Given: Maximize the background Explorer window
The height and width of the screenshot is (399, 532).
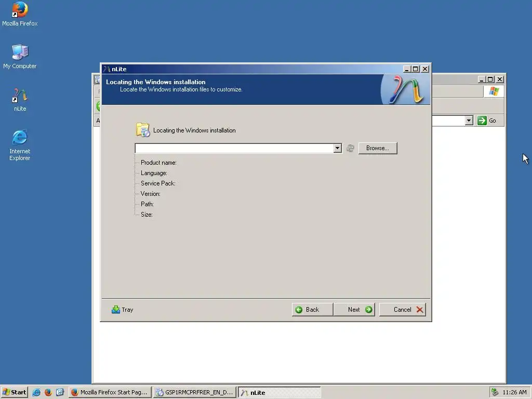Looking at the screenshot, I should [x=490, y=79].
